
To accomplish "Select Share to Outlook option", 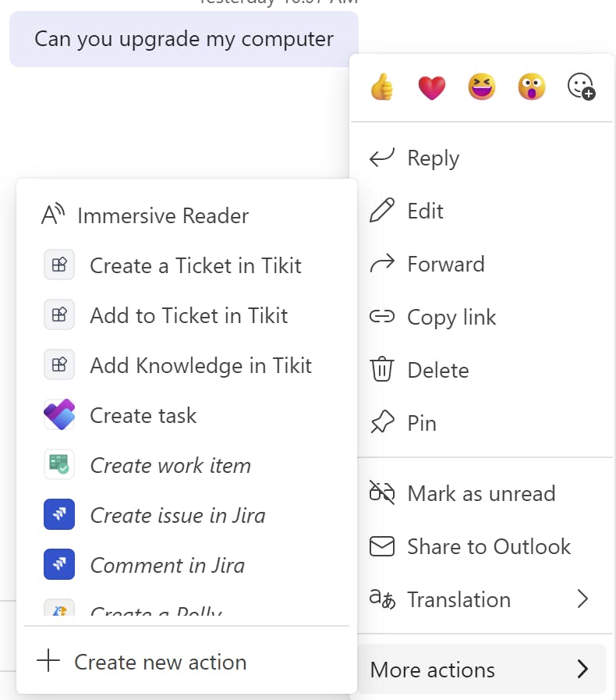I will 488,546.
